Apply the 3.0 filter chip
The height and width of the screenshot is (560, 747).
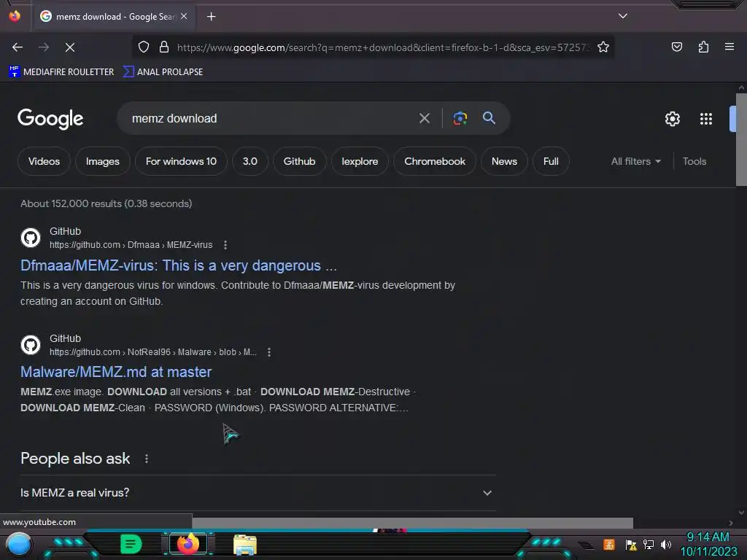pyautogui.click(x=250, y=161)
